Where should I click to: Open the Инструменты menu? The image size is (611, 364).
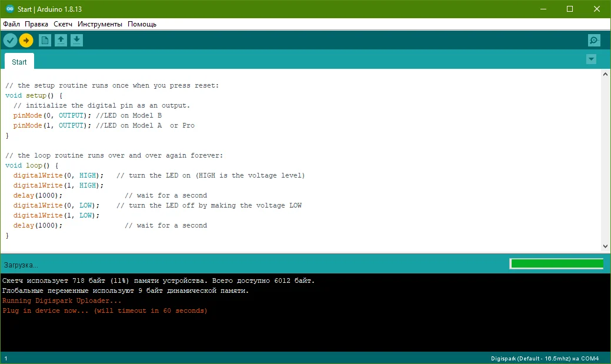(100, 24)
